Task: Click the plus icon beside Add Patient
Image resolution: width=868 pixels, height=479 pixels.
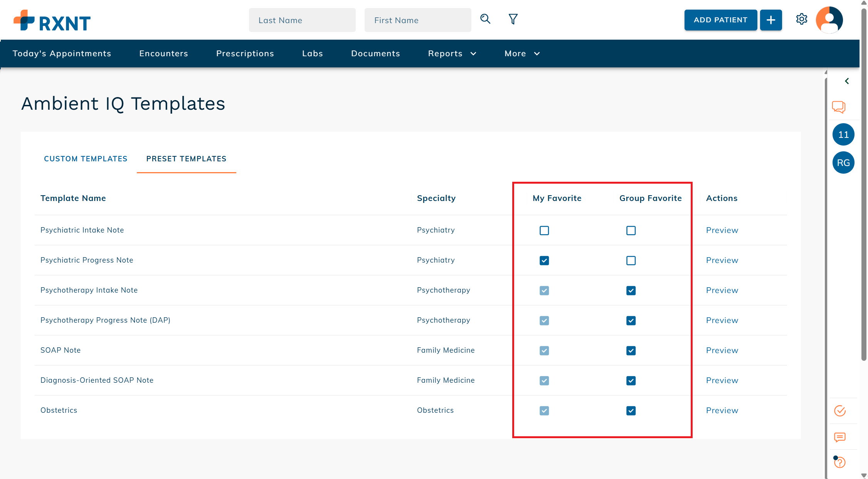Action: 771,20
